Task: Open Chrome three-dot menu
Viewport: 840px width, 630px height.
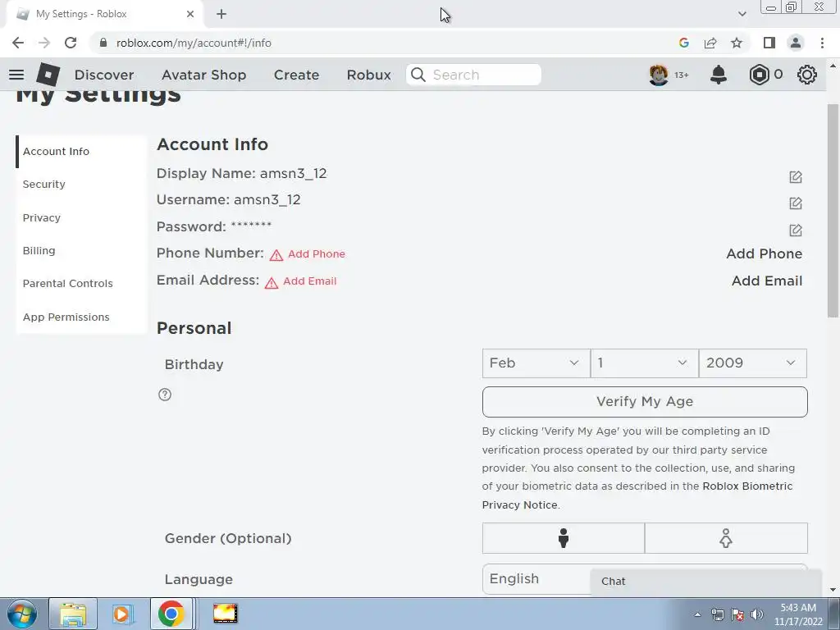Action: (x=822, y=43)
